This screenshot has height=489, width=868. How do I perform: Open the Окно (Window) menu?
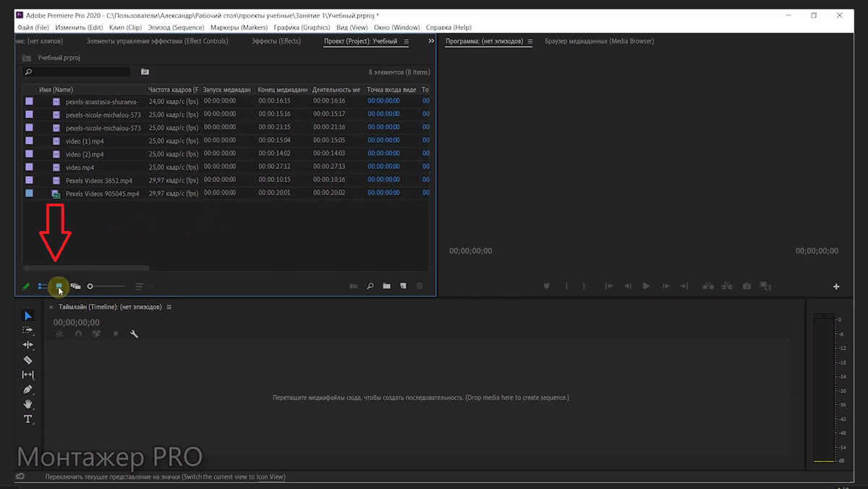[396, 27]
